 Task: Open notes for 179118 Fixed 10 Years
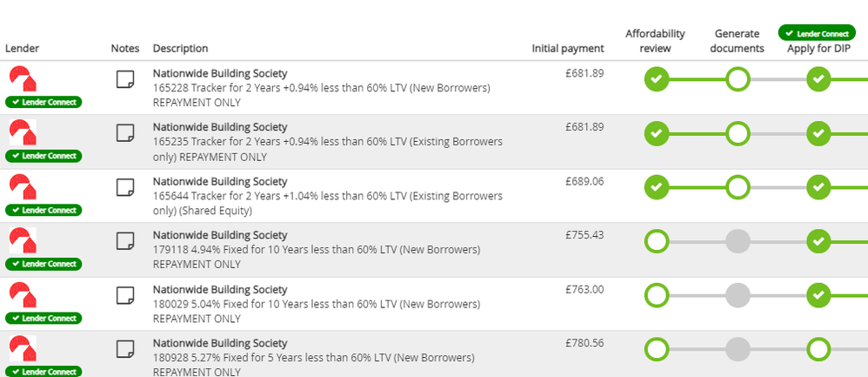[125, 242]
